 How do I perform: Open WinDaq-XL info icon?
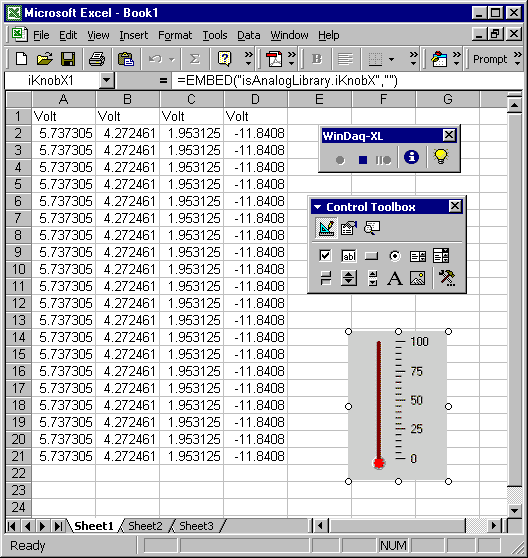pyautogui.click(x=411, y=157)
